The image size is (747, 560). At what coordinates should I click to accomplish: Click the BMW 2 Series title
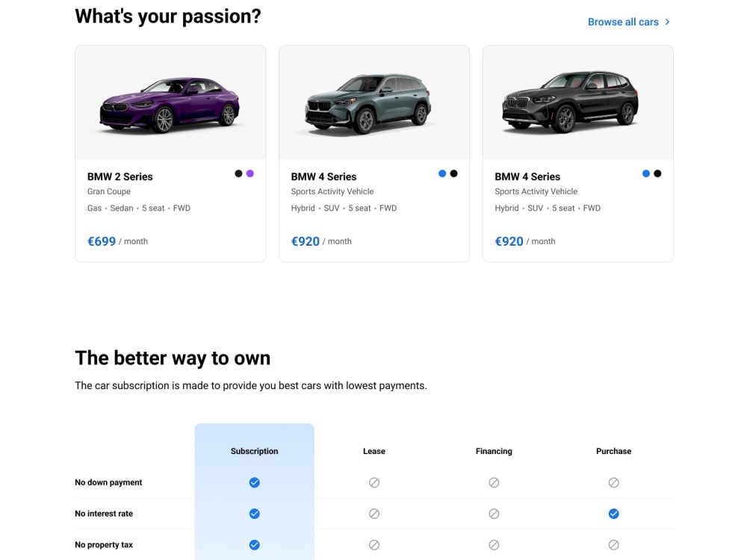pos(120,177)
